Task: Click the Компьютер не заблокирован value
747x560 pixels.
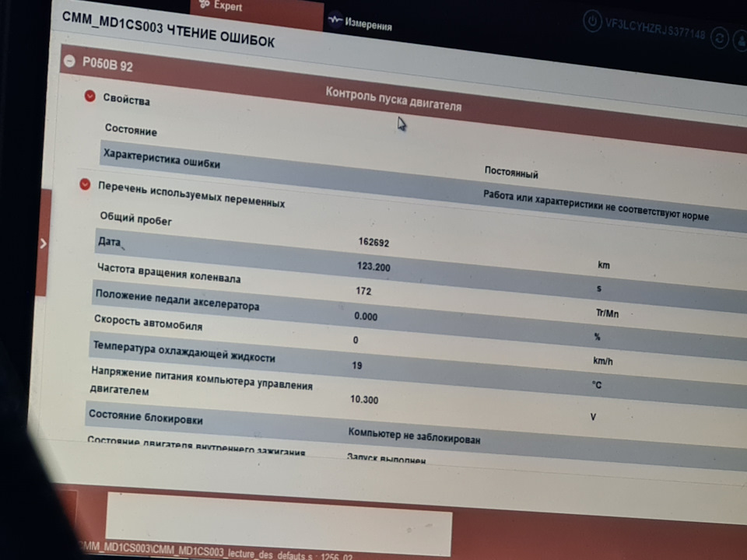Action: pyautogui.click(x=414, y=436)
